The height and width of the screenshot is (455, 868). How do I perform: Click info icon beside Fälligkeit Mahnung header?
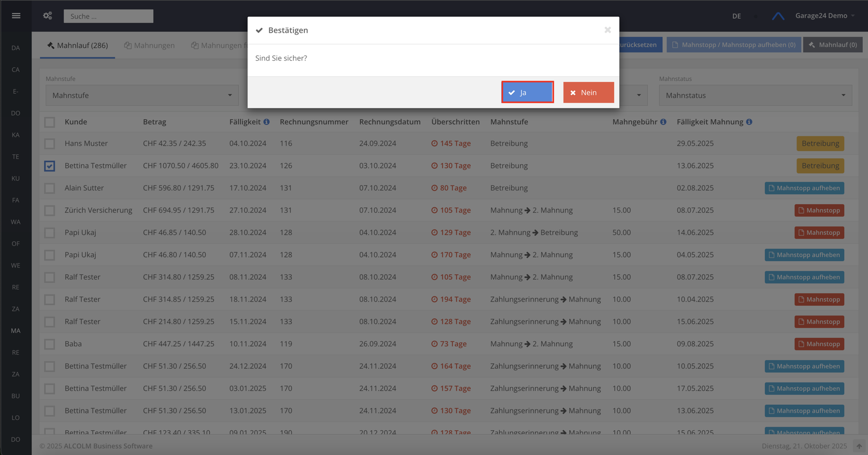tap(749, 122)
